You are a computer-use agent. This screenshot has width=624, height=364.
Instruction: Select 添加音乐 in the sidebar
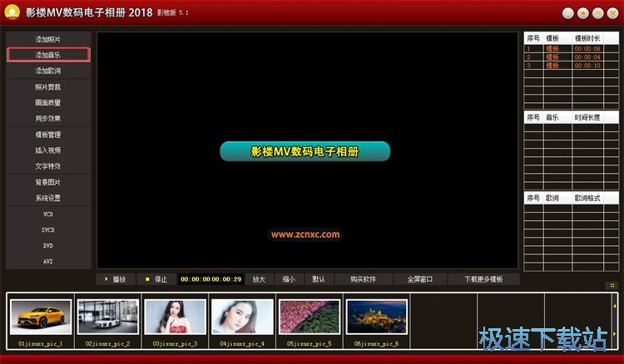[48, 55]
